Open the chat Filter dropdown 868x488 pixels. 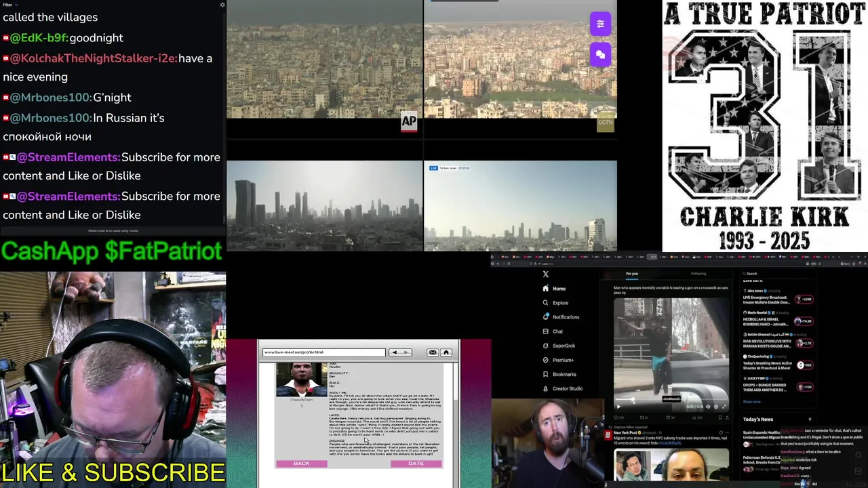tap(9, 5)
